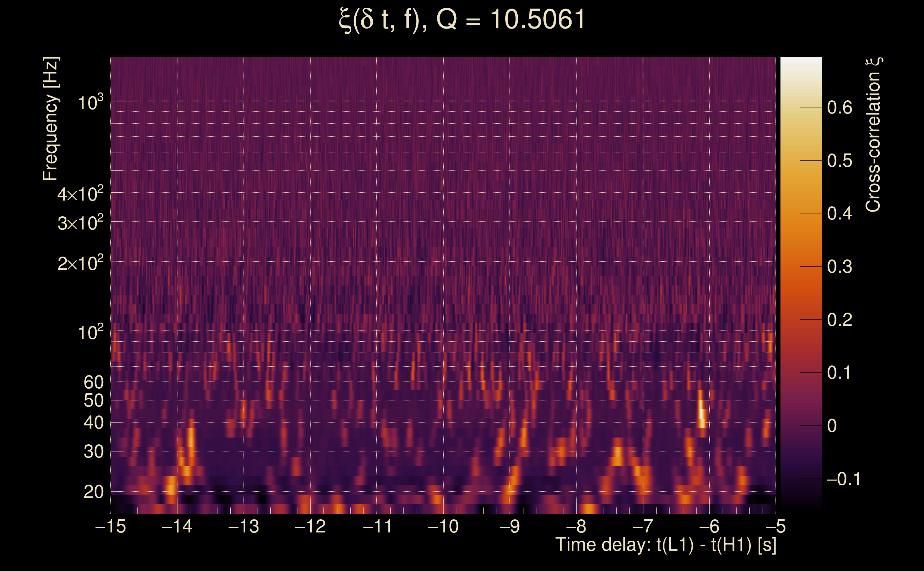The height and width of the screenshot is (571, 924).
Task: Click the −15 x-axis tick label
Action: tap(111, 526)
